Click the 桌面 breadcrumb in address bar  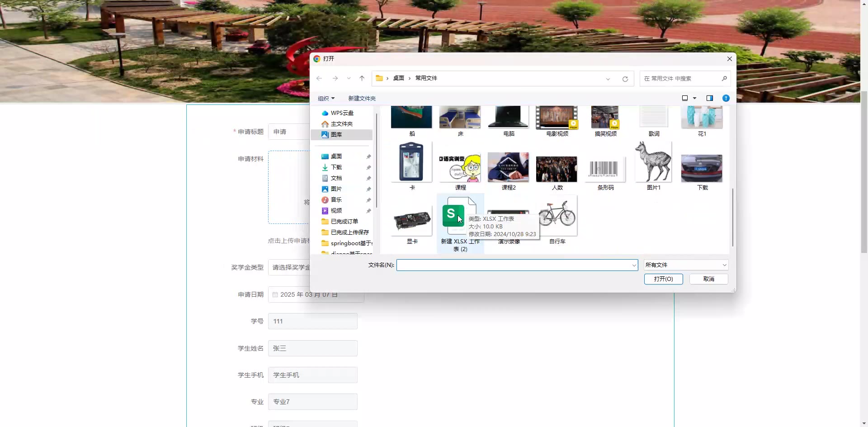[398, 78]
